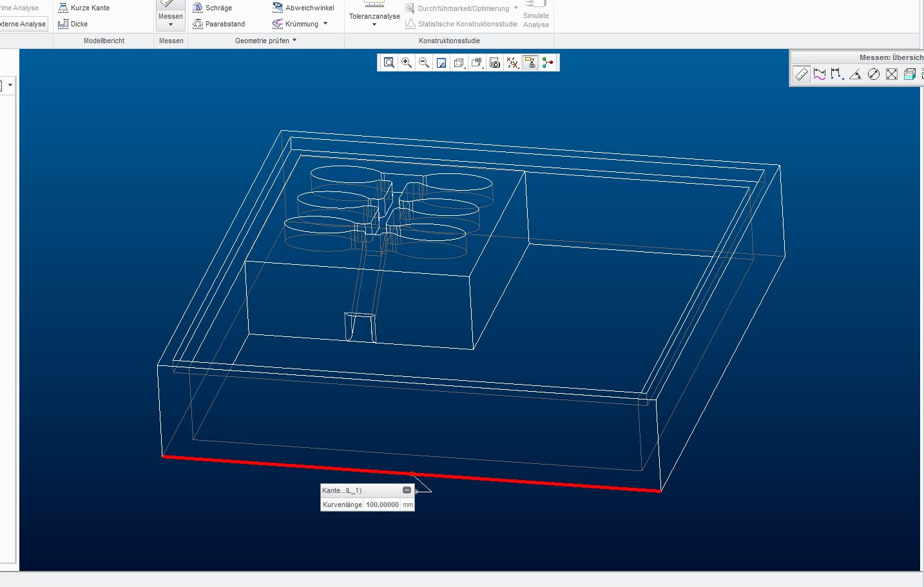Image resolution: width=924 pixels, height=587 pixels.
Task: Click the Zoom Out magnifier icon
Action: pyautogui.click(x=424, y=63)
